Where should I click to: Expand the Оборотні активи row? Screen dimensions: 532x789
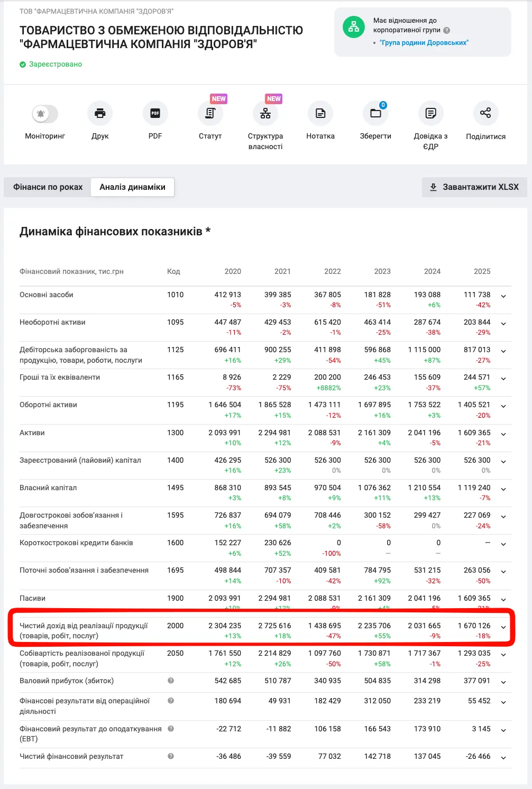[x=503, y=406]
